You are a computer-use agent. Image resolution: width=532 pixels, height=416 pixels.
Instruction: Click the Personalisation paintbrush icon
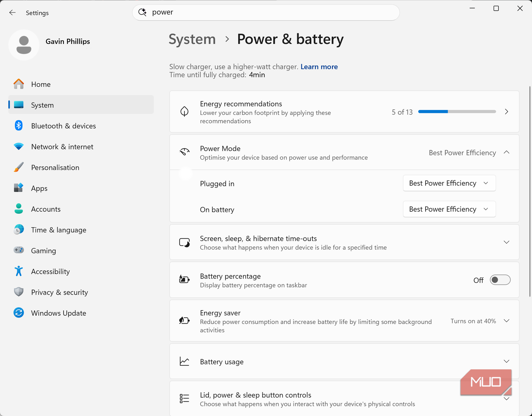(x=19, y=167)
